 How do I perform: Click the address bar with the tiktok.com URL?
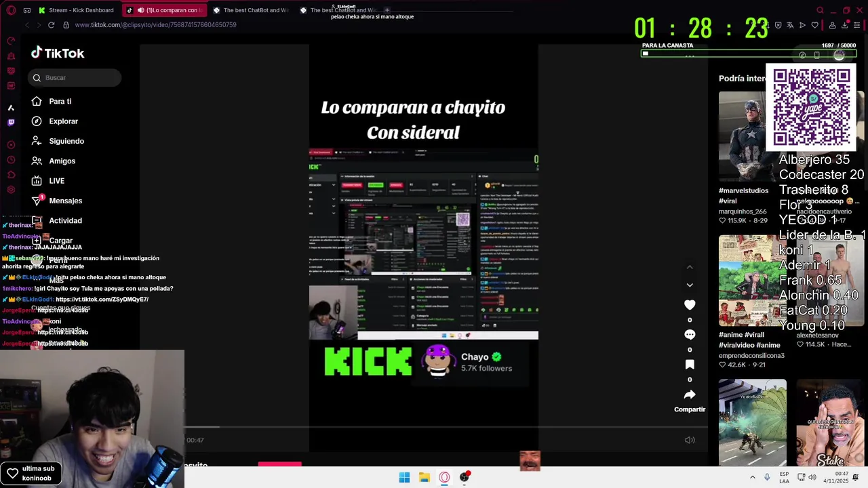155,25
